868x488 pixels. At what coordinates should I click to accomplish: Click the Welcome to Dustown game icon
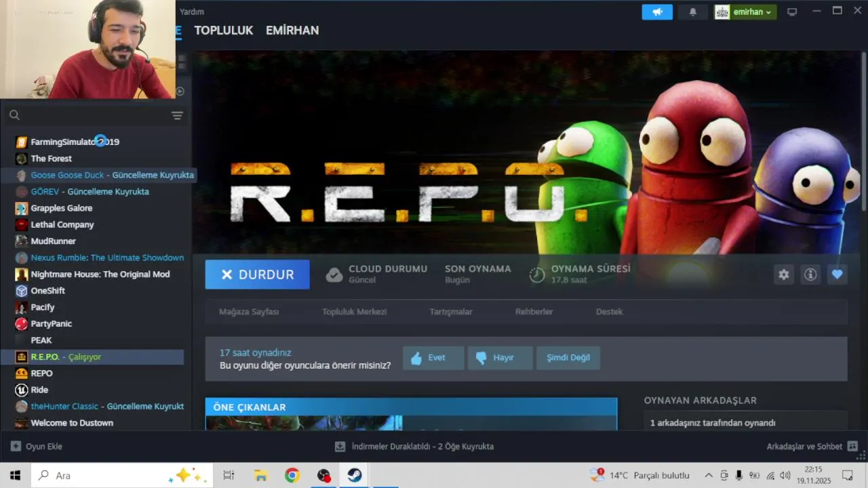pyautogui.click(x=21, y=423)
